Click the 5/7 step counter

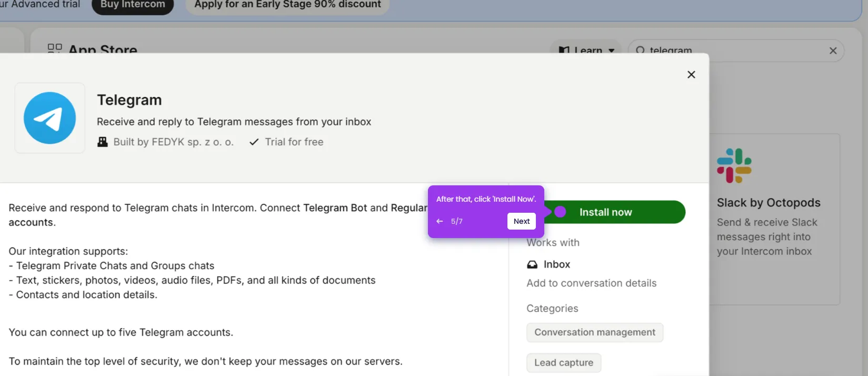tap(456, 221)
